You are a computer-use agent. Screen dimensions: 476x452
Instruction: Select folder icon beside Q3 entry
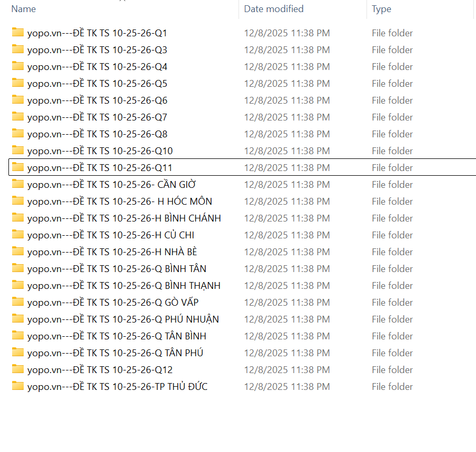tap(18, 49)
